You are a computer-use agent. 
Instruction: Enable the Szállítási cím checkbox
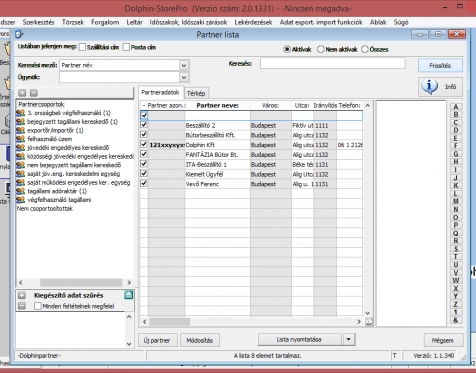(82, 47)
